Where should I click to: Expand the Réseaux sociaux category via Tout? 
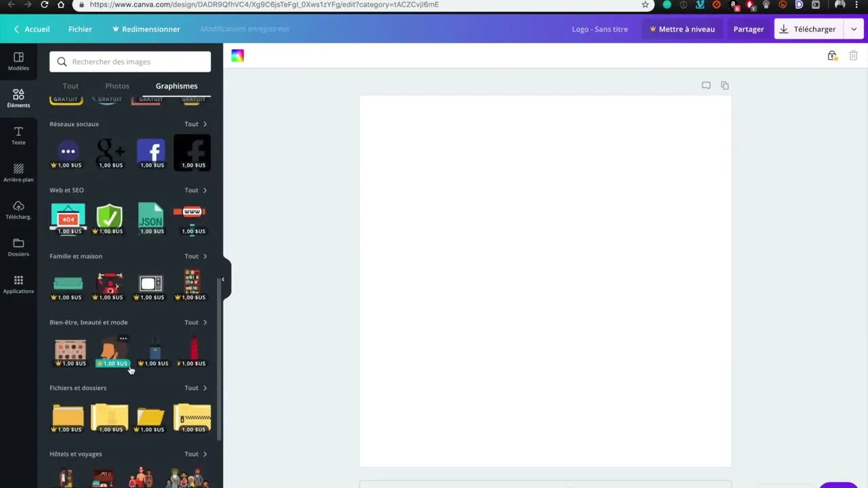(196, 124)
